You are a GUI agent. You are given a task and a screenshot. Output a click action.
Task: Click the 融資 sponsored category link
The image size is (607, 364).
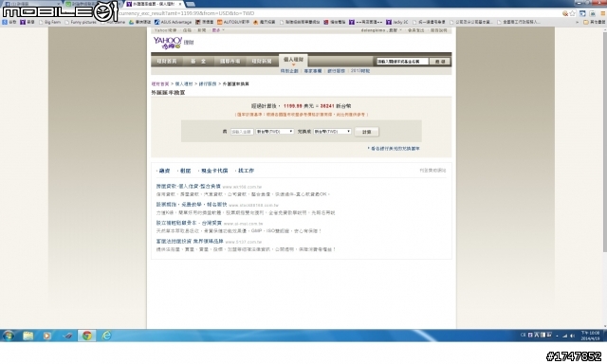pos(164,171)
